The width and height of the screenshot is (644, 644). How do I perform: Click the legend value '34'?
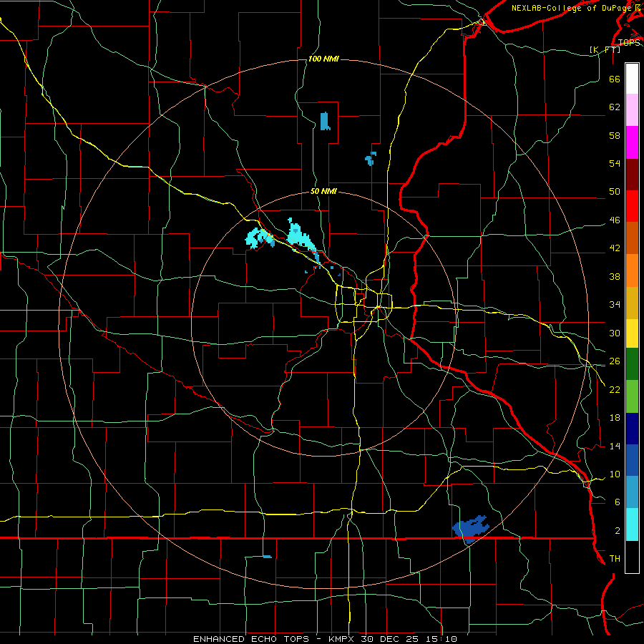point(615,305)
